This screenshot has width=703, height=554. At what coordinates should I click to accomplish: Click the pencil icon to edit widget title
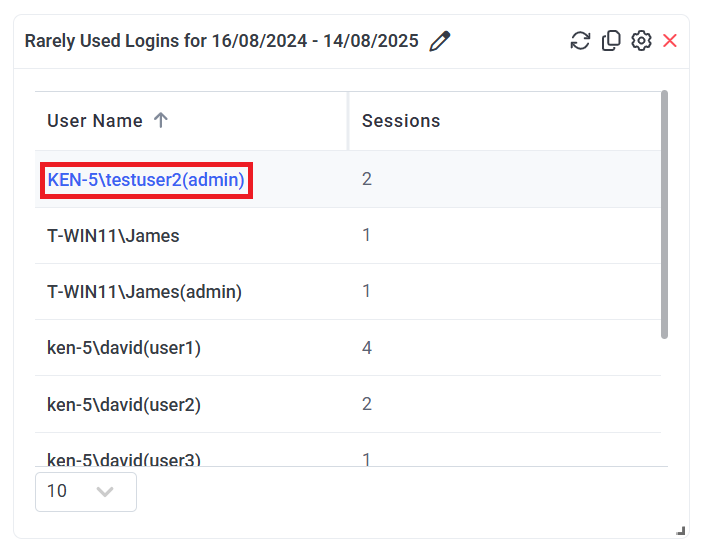(x=439, y=41)
